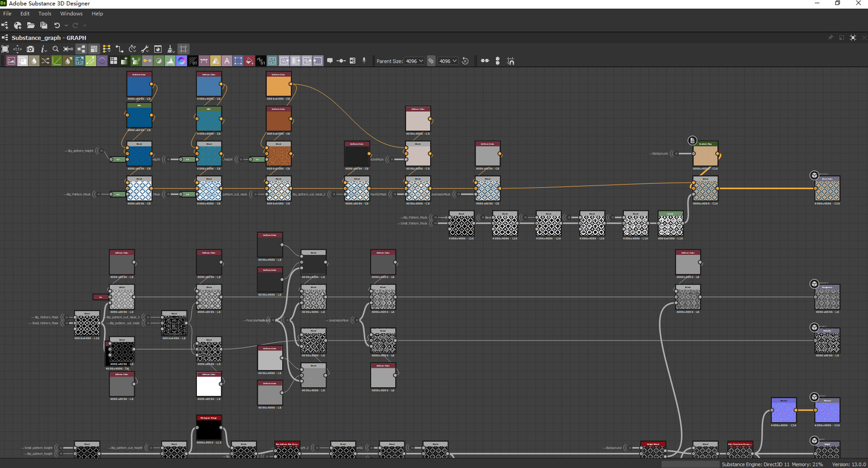Open the first Parent Size 4096 dropdown
The image size is (868, 468).
tap(414, 61)
